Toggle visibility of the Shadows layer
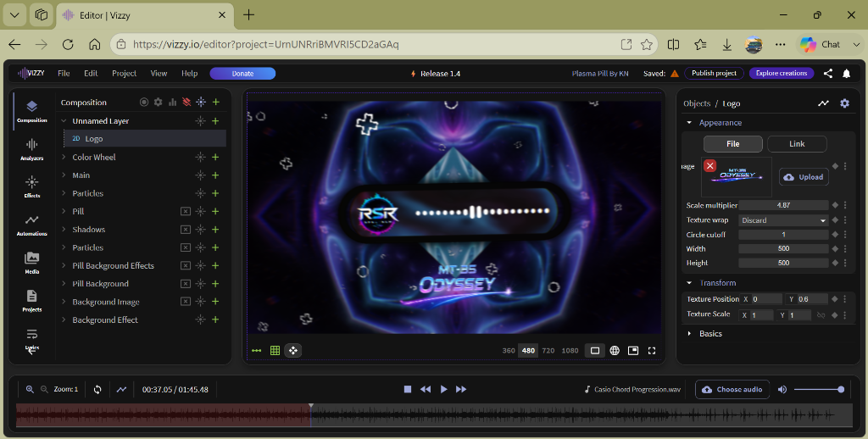Screen dimensions: 868x439 (186, 229)
